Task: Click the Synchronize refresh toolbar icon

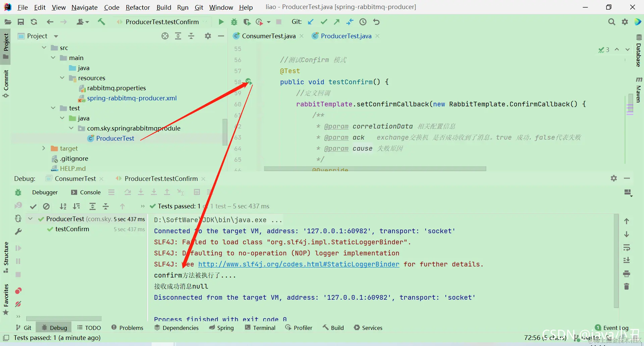Action: pos(34,22)
